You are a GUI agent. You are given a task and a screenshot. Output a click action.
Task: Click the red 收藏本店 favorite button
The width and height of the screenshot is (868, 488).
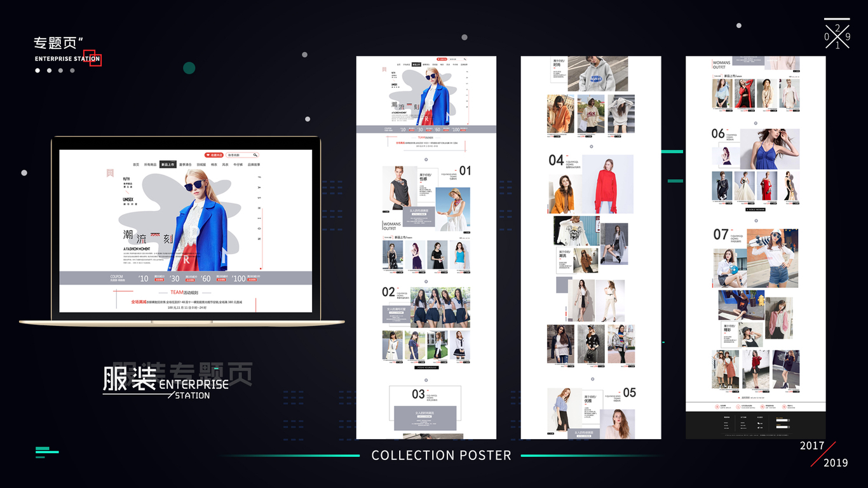tap(214, 155)
